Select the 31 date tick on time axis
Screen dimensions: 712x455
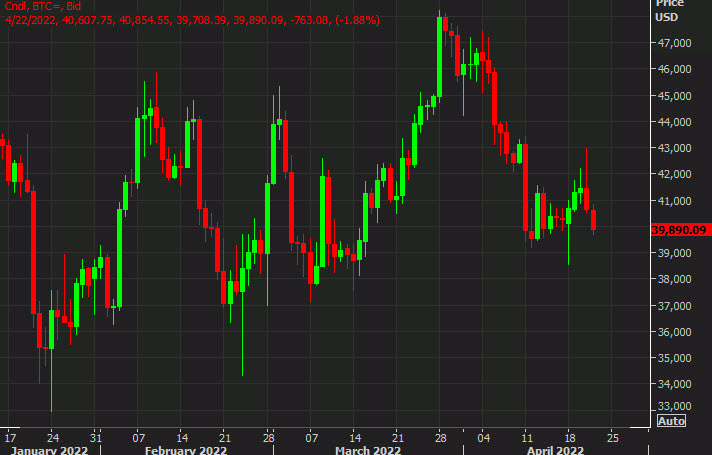95,437
